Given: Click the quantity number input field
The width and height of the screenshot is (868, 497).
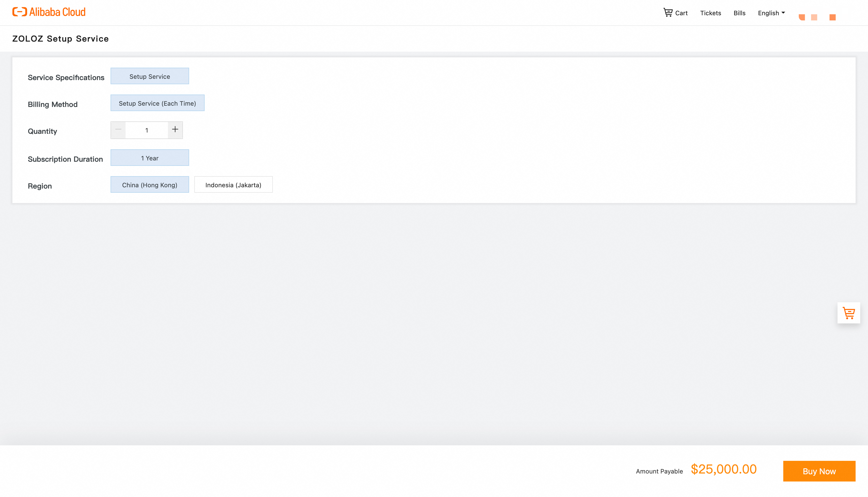Looking at the screenshot, I should click(147, 130).
